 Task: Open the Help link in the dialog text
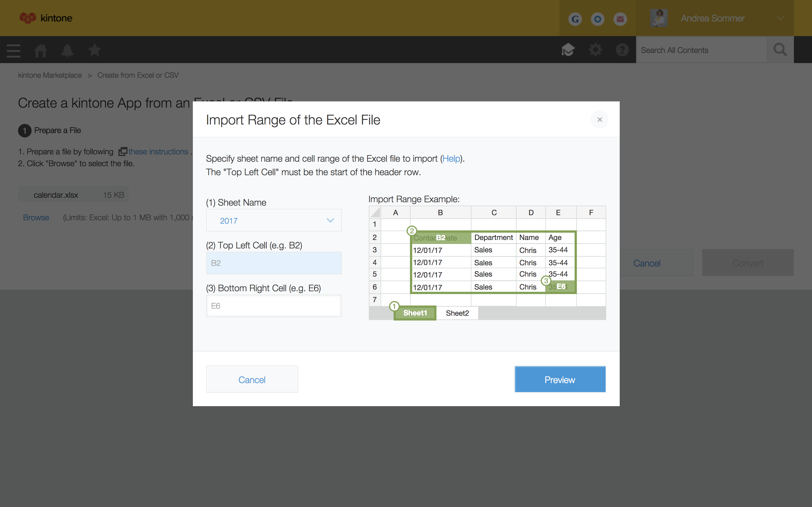(x=451, y=159)
